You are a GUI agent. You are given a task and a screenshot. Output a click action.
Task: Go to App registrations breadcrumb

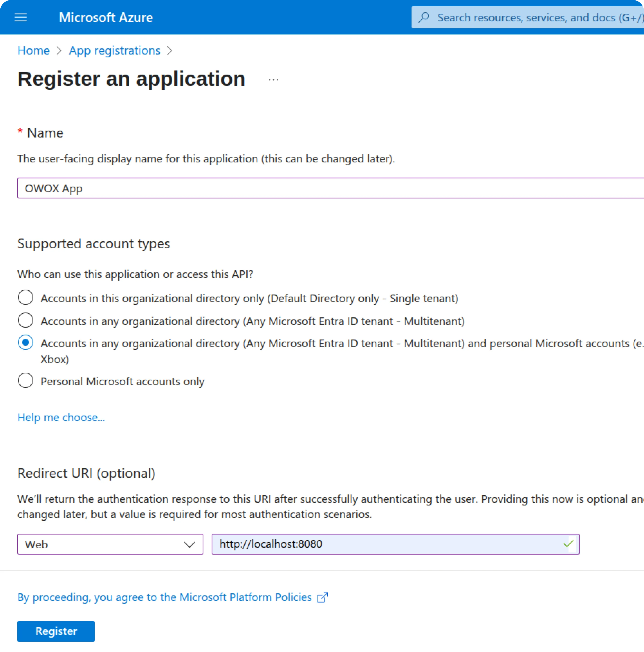coord(114,50)
